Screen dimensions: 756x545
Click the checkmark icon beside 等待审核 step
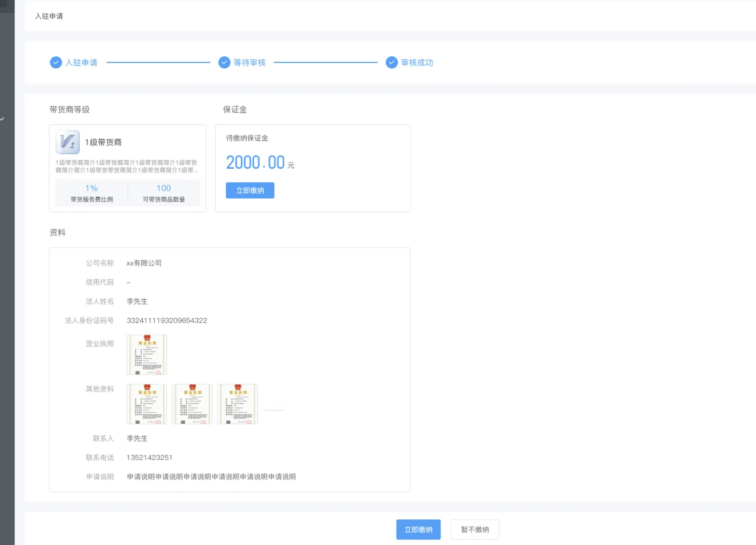224,62
